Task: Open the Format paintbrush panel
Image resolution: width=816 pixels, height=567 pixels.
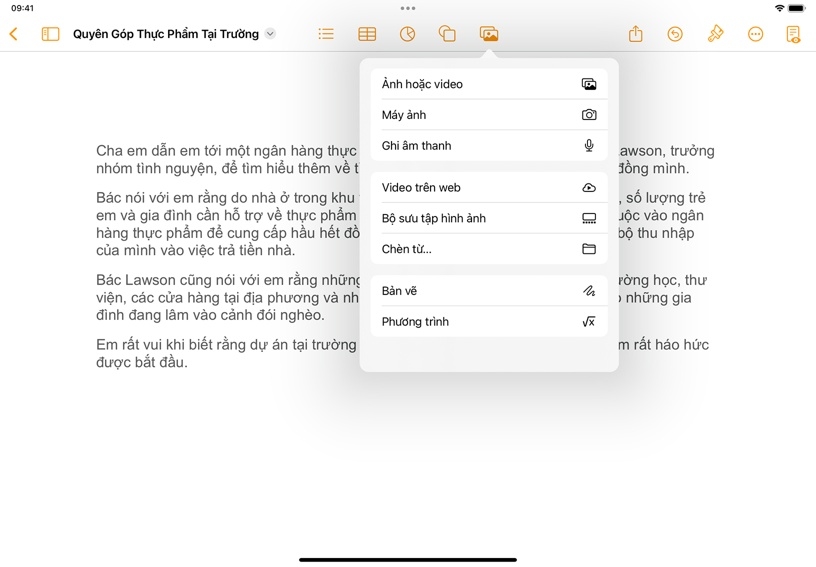Action: click(x=715, y=34)
